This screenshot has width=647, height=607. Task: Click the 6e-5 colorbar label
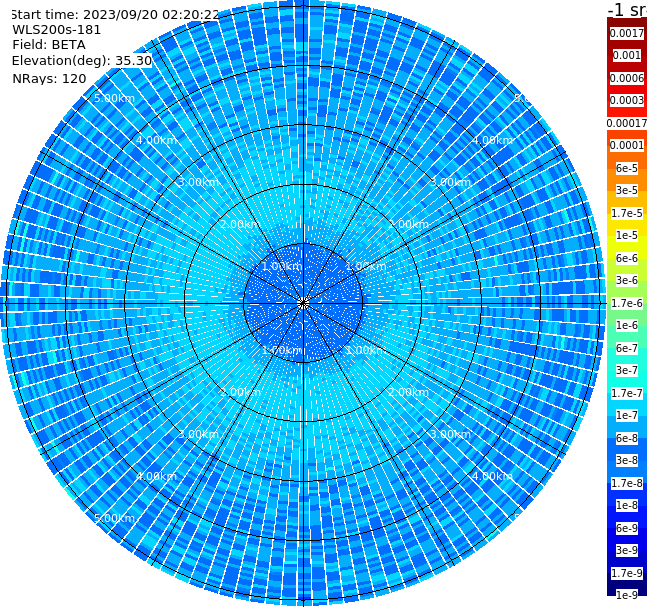627,168
